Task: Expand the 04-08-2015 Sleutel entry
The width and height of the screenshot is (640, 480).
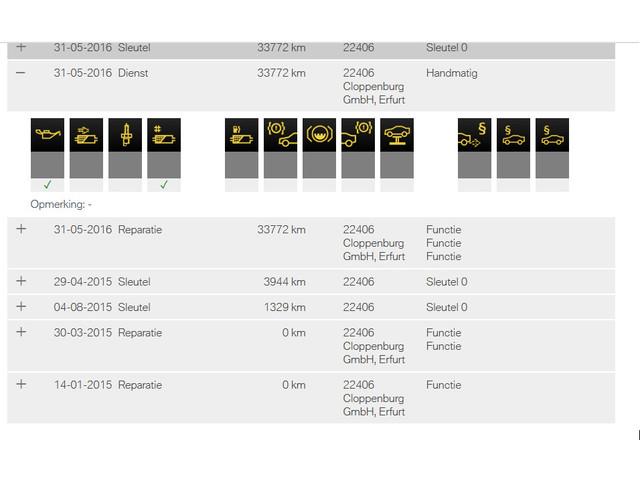Action: [x=21, y=307]
